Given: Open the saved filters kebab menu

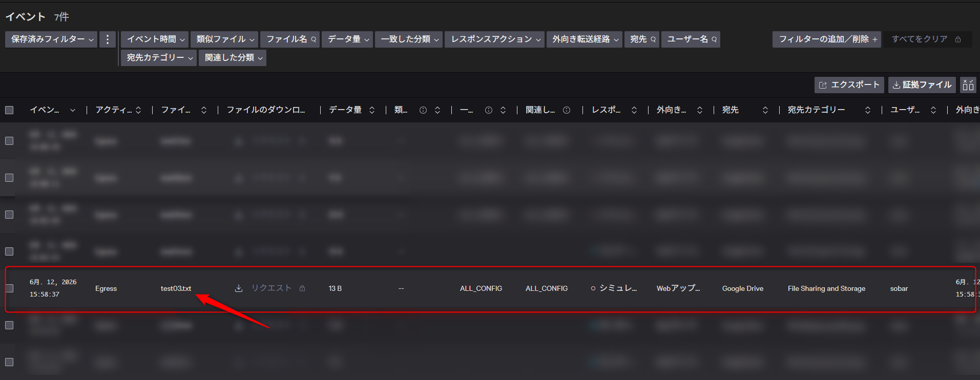Looking at the screenshot, I should click(x=107, y=39).
